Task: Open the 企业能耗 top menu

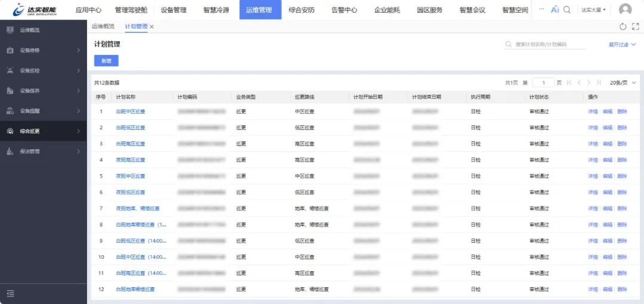Action: tap(387, 10)
